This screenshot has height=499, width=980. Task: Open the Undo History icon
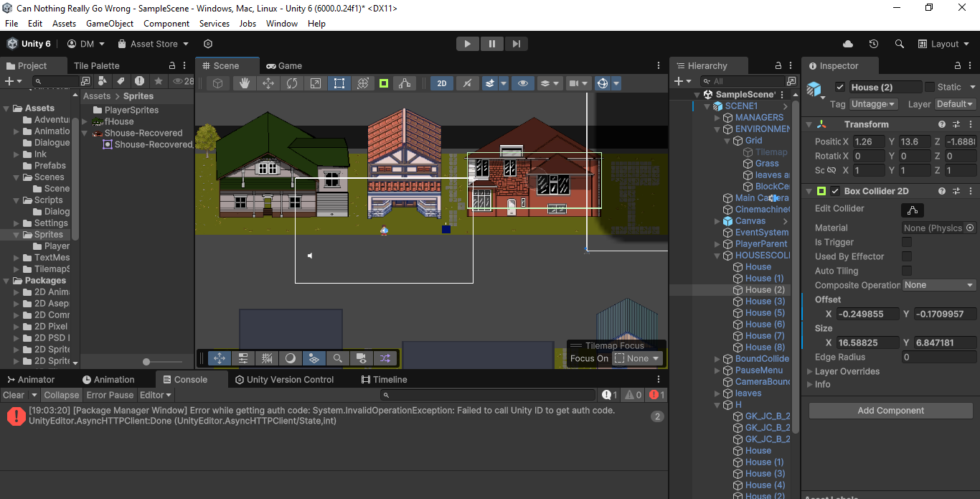point(873,44)
